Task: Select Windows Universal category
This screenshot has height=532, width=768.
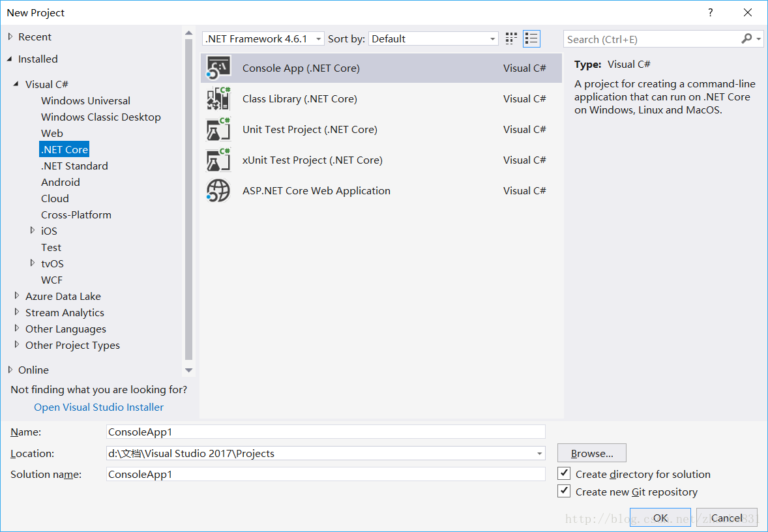Action: tap(85, 100)
